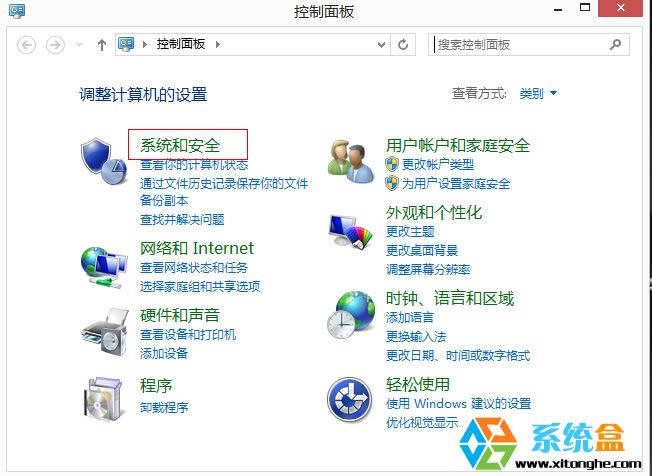Open the 卸载程序 link

click(164, 407)
